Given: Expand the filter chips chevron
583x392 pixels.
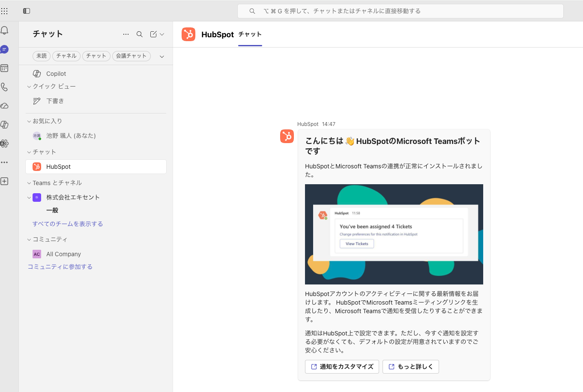Looking at the screenshot, I should coord(162,57).
